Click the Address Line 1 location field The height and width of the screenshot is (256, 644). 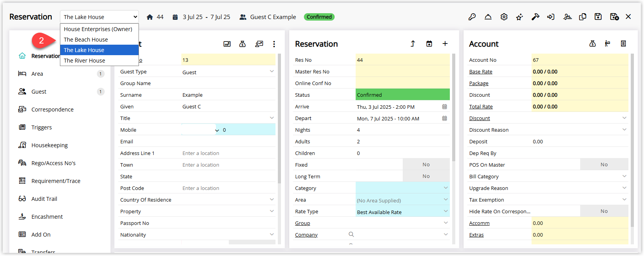(x=228, y=153)
